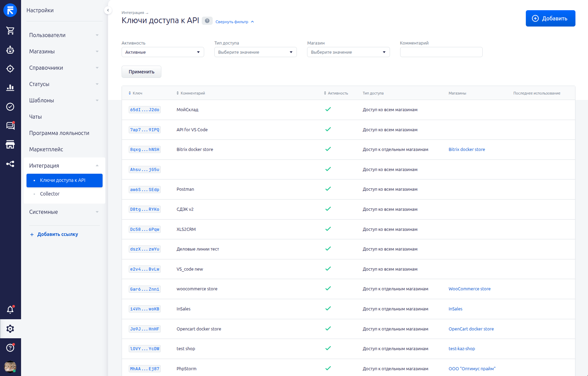Open the Магазин filter dropdown
588x376 pixels.
pyautogui.click(x=348, y=52)
